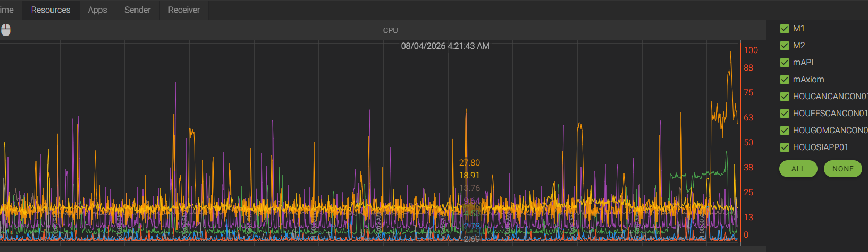Click the M1 legend label
Viewport: 868px width, 252px height.
coord(798,29)
